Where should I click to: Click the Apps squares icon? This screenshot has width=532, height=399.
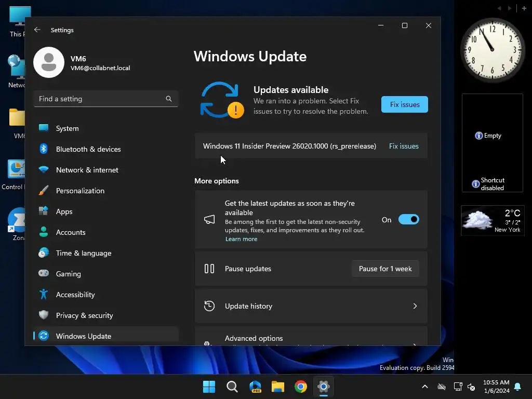click(44, 211)
